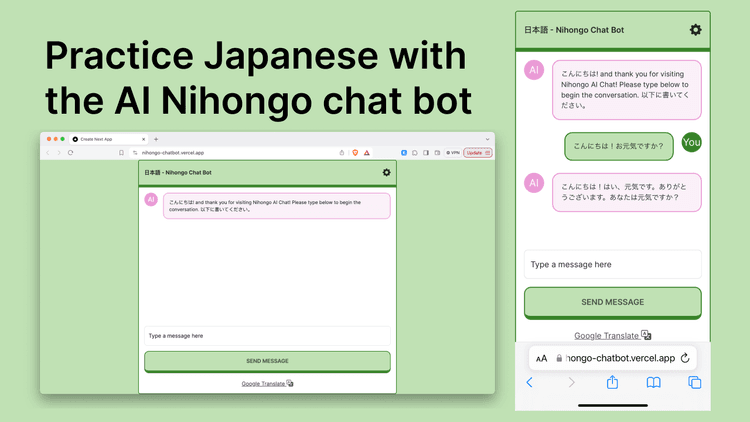This screenshot has height=422, width=750.
Task: Click bookmark icon in desktop browser toolbar
Action: point(121,153)
